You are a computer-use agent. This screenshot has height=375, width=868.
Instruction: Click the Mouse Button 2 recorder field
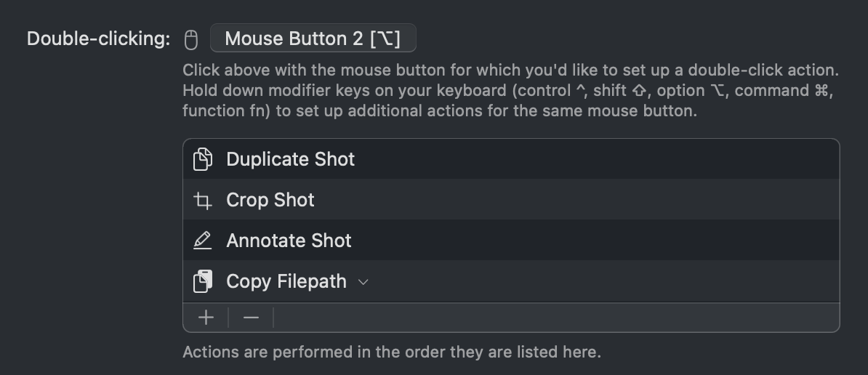313,39
